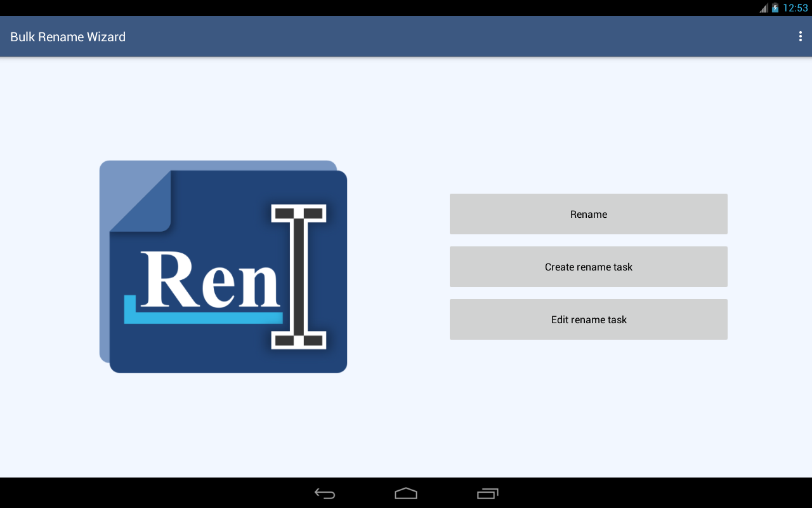Tap the 12:53 clock in status bar
Screen dimensions: 812x508
(x=796, y=8)
